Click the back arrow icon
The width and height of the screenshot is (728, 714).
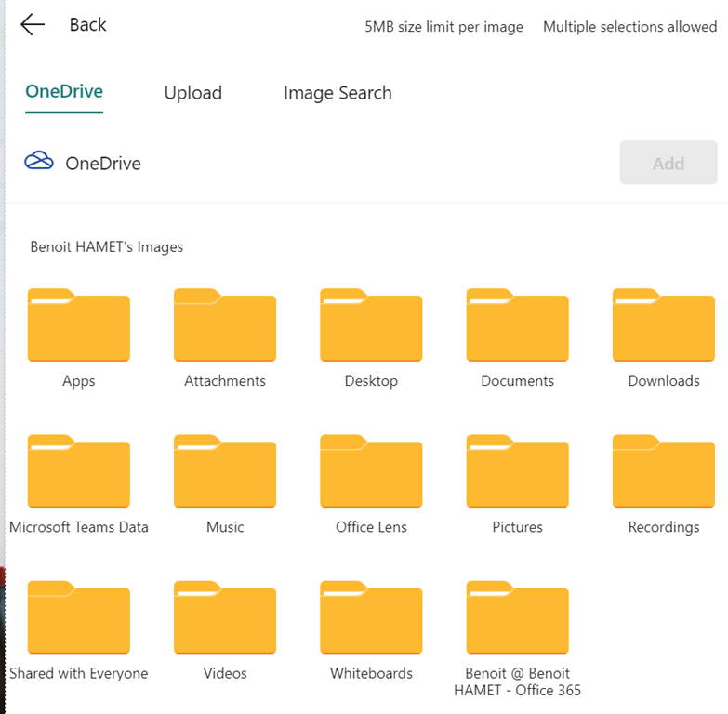point(33,25)
